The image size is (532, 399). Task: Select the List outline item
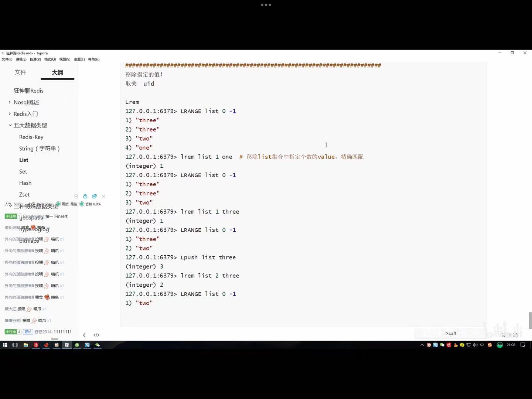24,160
